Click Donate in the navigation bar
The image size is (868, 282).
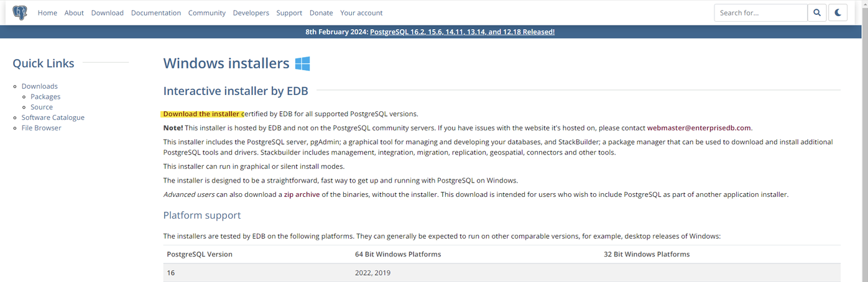click(x=321, y=12)
